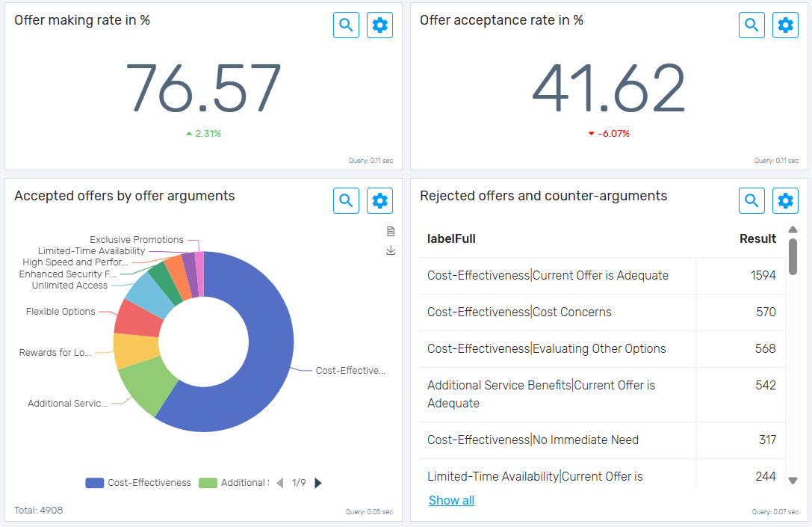Open settings gear for accepted offers chart

pos(379,200)
